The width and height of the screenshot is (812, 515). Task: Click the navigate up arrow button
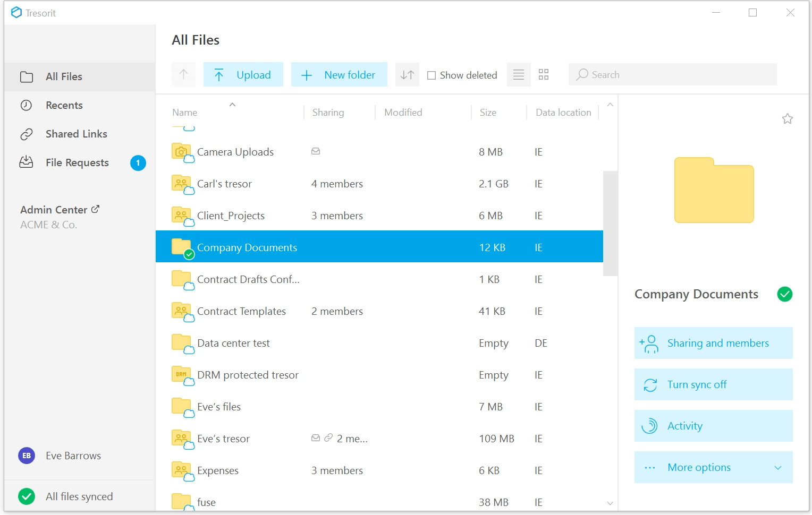click(x=184, y=74)
